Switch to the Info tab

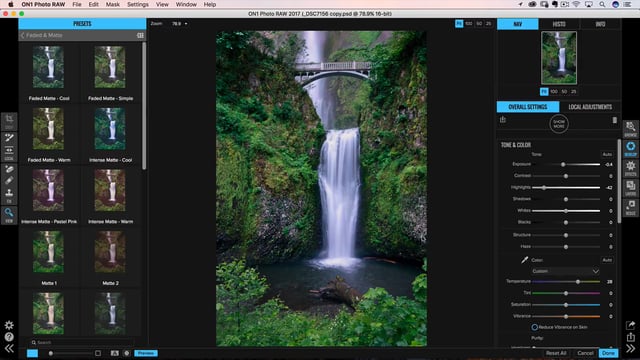(600, 24)
